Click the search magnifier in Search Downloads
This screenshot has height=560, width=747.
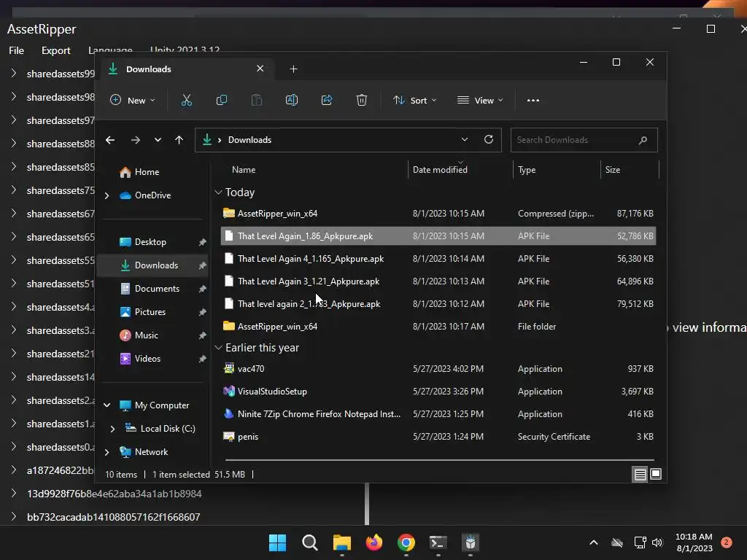(x=643, y=140)
